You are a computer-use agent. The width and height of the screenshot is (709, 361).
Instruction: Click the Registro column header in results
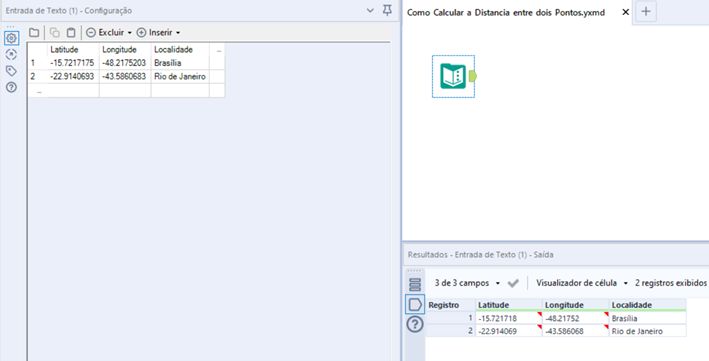tap(451, 305)
